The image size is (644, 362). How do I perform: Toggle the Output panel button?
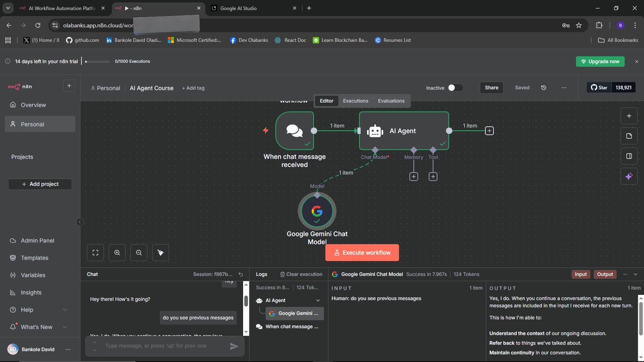tap(605, 274)
